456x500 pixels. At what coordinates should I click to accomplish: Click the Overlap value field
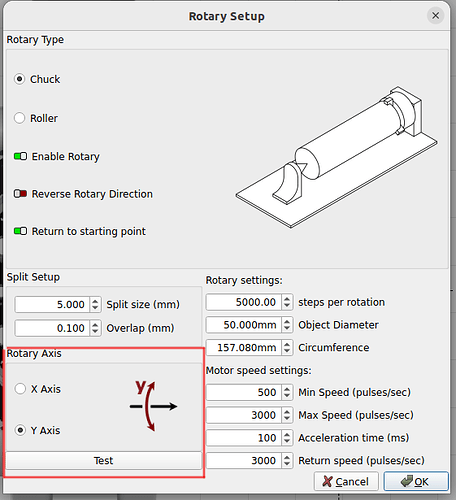[x=52, y=328]
